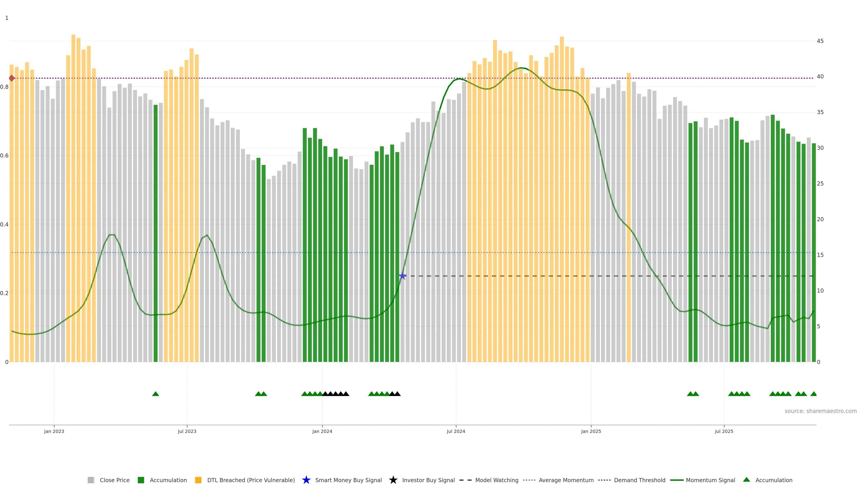868x488 pixels.
Task: Toggle Close Price series in legend
Action: click(114, 480)
